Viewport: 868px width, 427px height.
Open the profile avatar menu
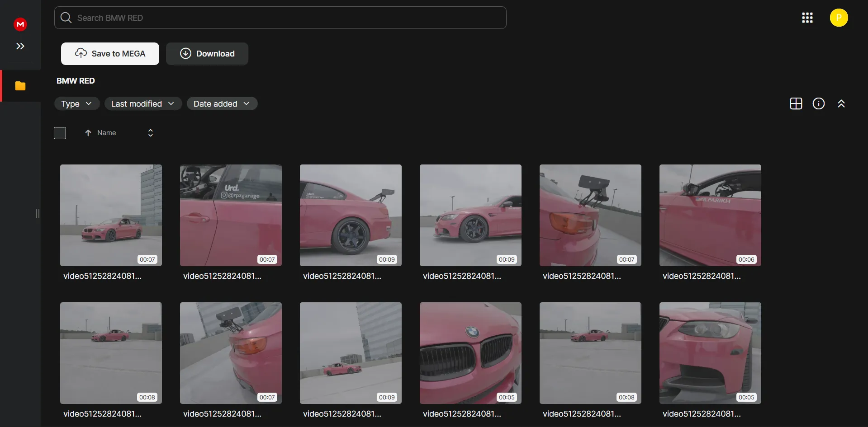(x=839, y=18)
